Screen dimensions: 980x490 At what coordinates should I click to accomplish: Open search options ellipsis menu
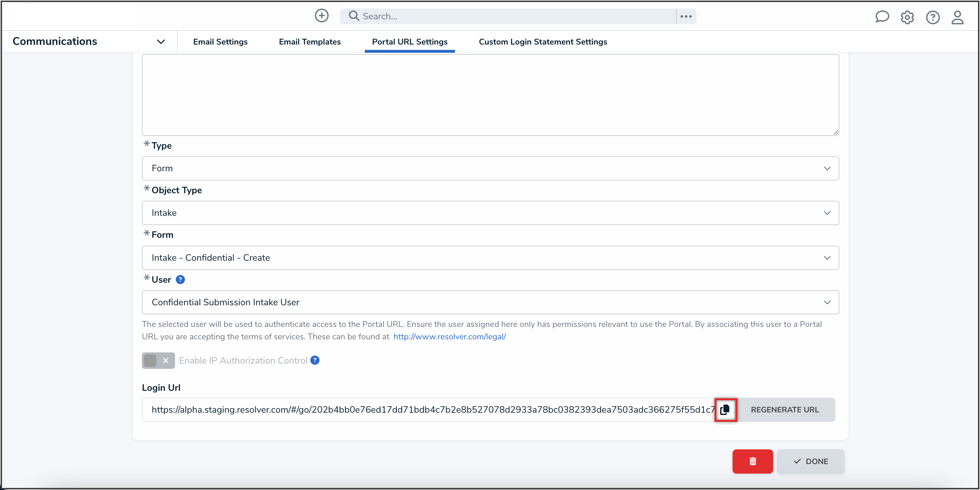[x=686, y=16]
